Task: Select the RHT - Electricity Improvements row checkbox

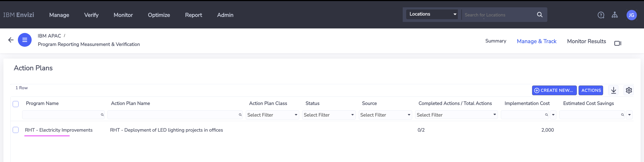Action: (x=15, y=130)
